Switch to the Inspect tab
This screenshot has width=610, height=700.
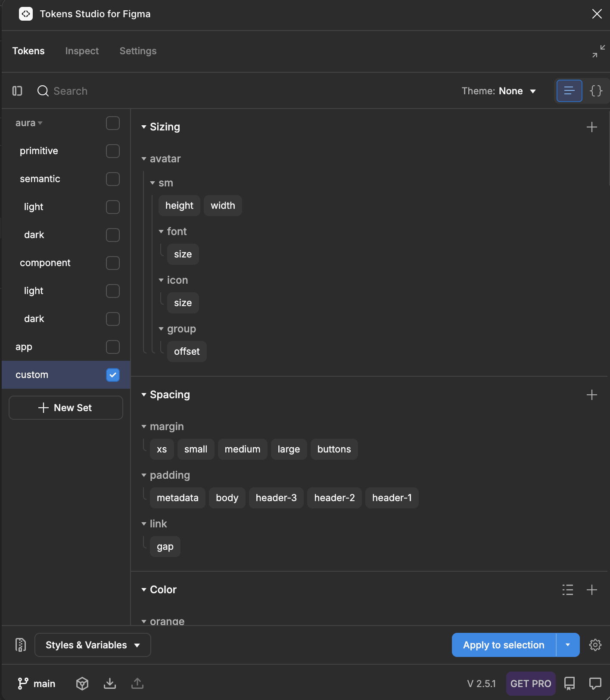pos(82,51)
